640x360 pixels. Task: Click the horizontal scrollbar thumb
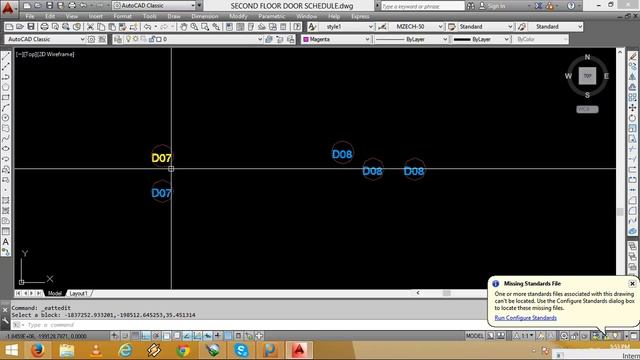[447, 293]
